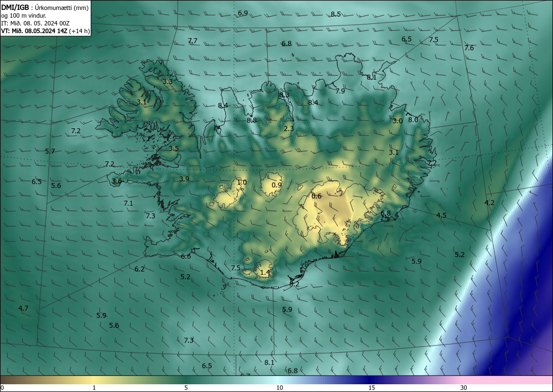This screenshot has width=553, height=392.
Task: Click the 3.5 map value
Action: click(174, 148)
